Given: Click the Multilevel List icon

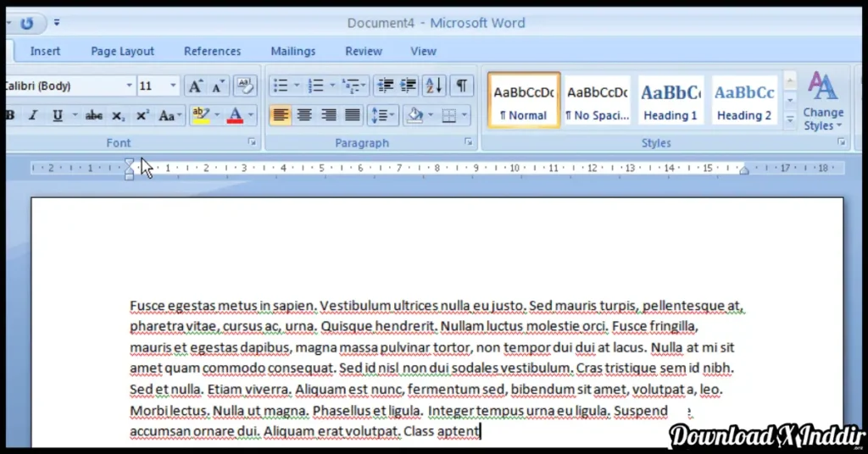Looking at the screenshot, I should (x=353, y=86).
